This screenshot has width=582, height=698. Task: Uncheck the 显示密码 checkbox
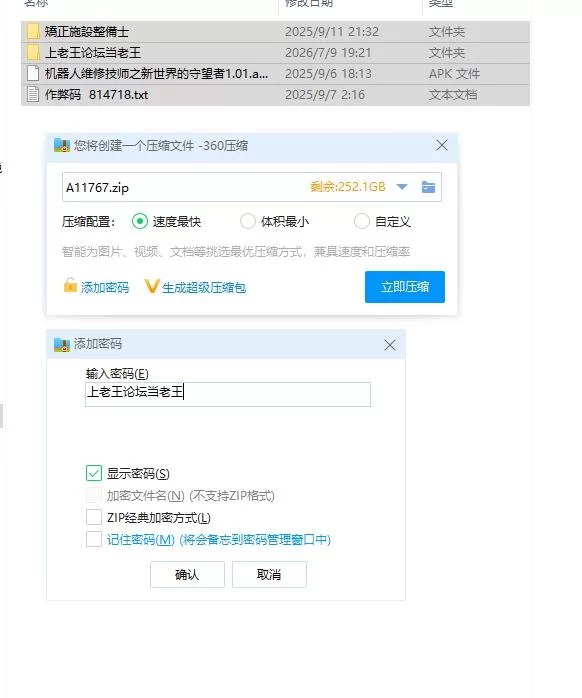[x=94, y=473]
